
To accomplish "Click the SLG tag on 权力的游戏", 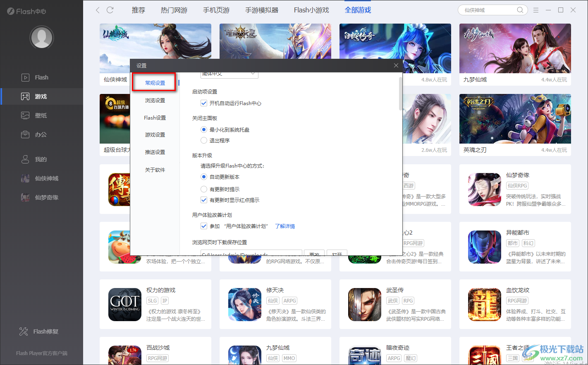I will tap(153, 301).
